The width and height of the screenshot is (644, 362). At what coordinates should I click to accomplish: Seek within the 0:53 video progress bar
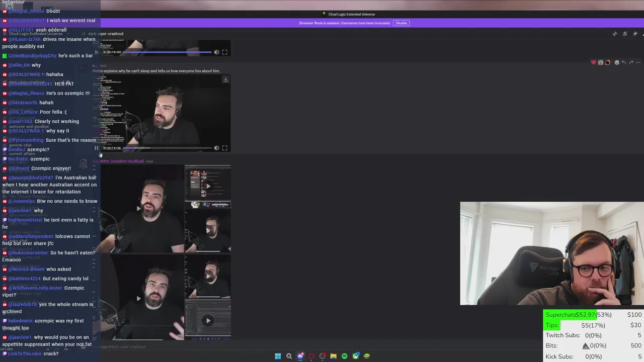(x=167, y=52)
